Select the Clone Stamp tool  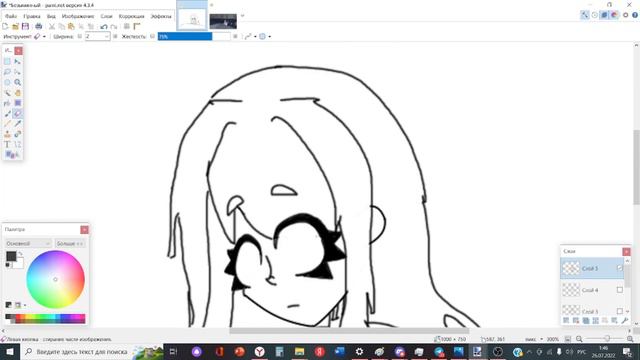(7, 134)
